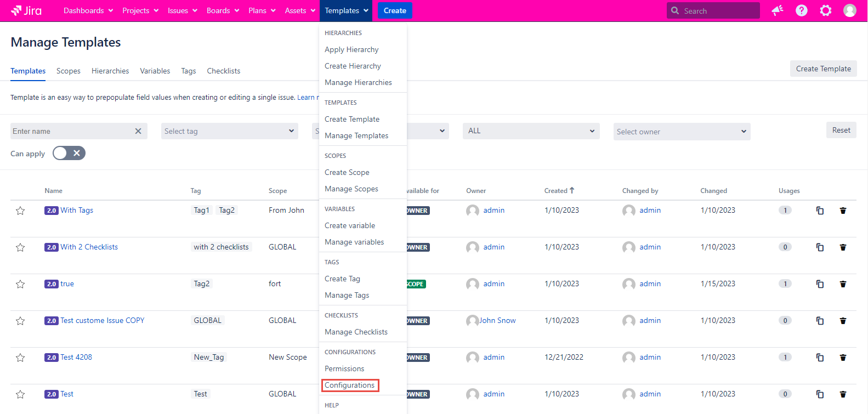Open the ALL filter dropdown
The width and height of the screenshot is (868, 414).
[x=531, y=131]
